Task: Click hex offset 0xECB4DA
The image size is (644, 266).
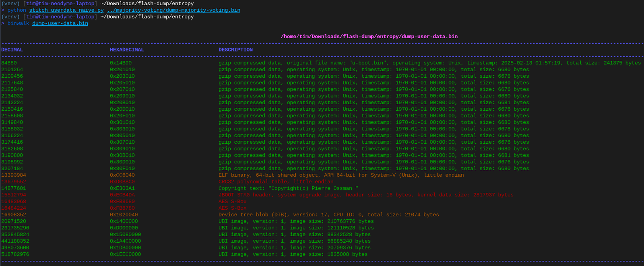Action: (122, 195)
